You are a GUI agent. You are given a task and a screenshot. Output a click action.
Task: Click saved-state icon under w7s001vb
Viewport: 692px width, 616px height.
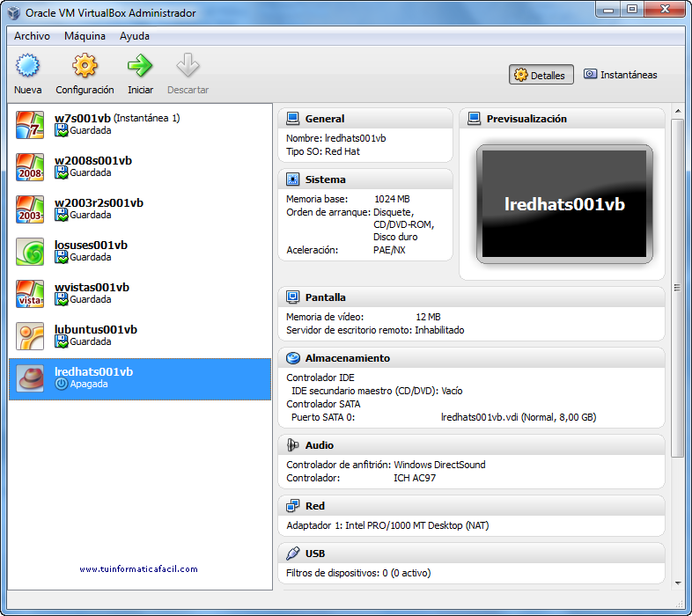click(x=62, y=130)
